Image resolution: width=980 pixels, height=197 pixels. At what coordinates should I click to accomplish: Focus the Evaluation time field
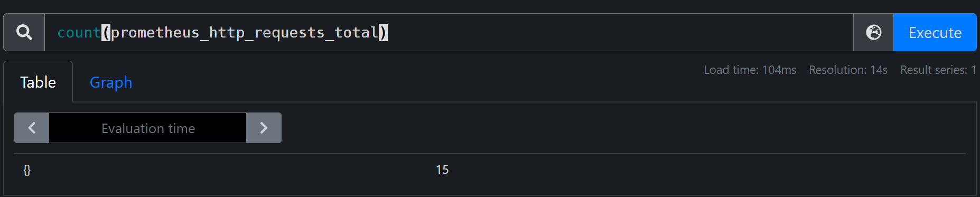[148, 128]
